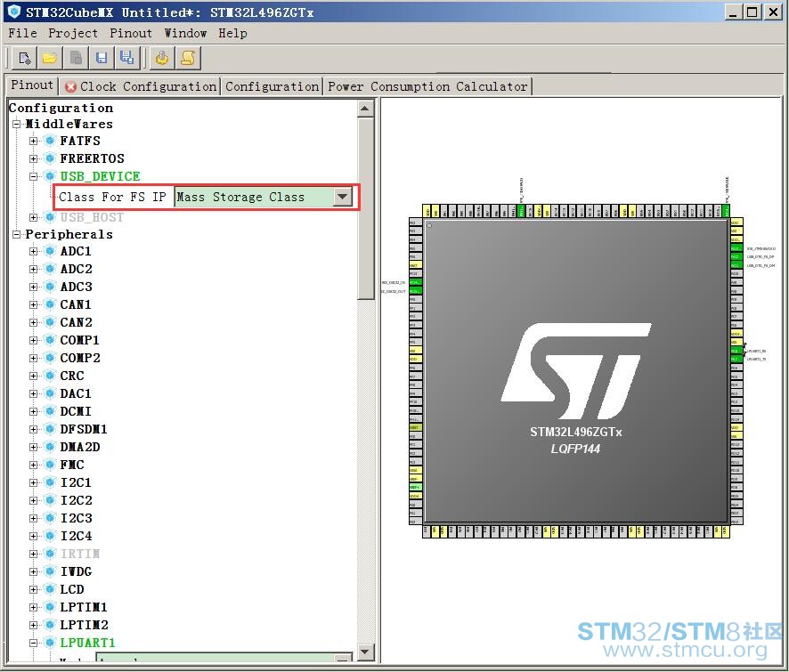The height and width of the screenshot is (672, 789).
Task: Select the Pinout tab
Action: point(32,85)
